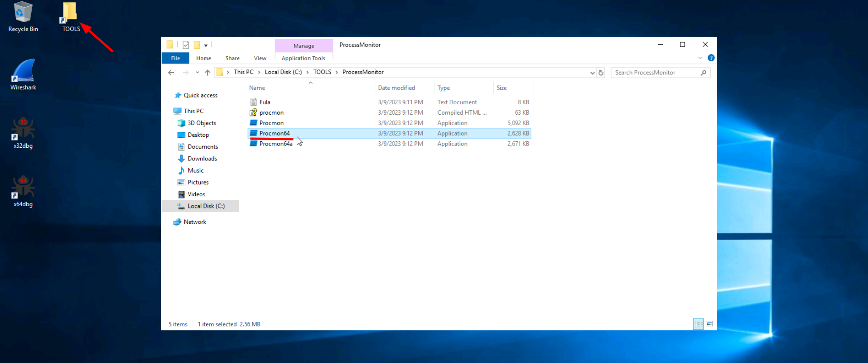Screen dimensions: 868x363
Task: Expand the ribbon using the chevron
Action: point(700,58)
